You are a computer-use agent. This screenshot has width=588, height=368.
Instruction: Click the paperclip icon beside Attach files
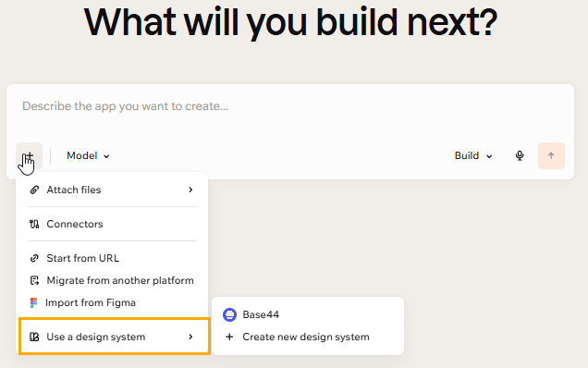(34, 190)
